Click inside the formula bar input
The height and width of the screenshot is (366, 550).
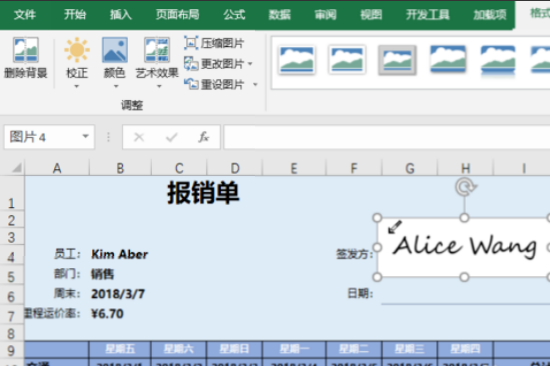tap(387, 137)
